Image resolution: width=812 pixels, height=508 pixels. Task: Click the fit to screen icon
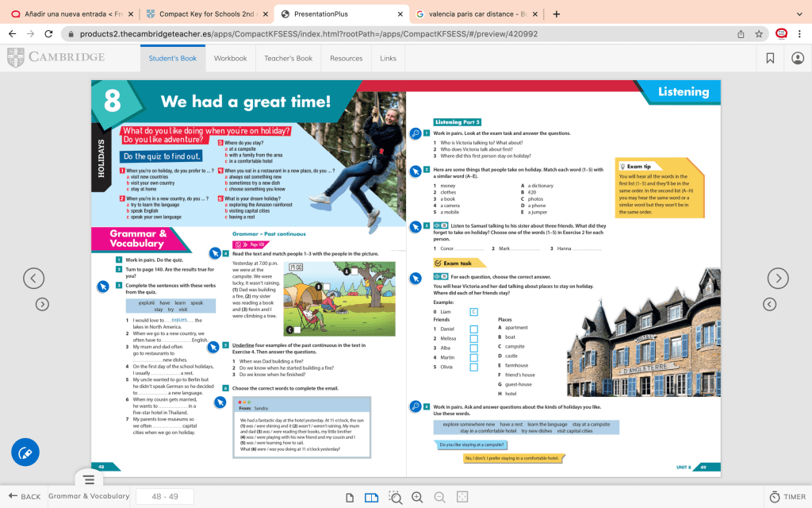tap(462, 497)
